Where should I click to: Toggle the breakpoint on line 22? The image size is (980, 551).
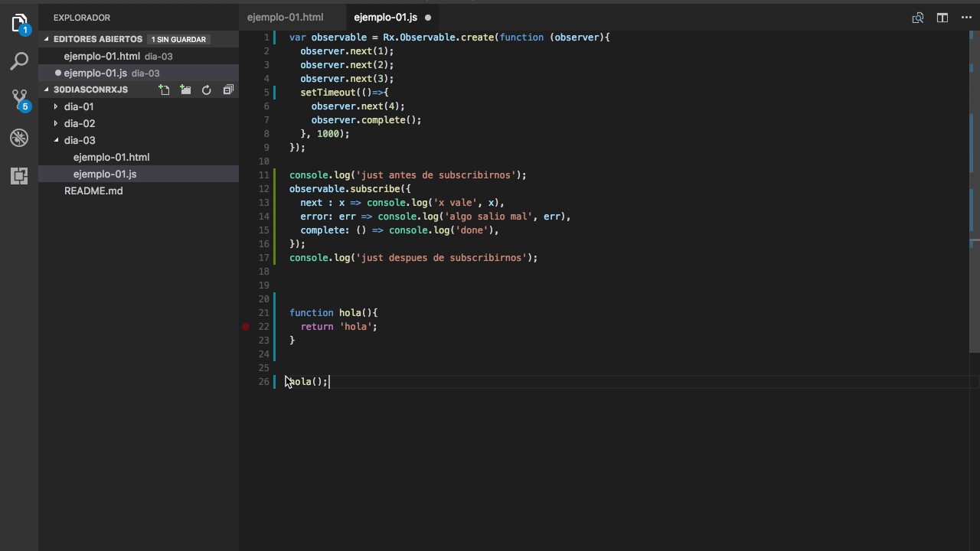(x=246, y=327)
